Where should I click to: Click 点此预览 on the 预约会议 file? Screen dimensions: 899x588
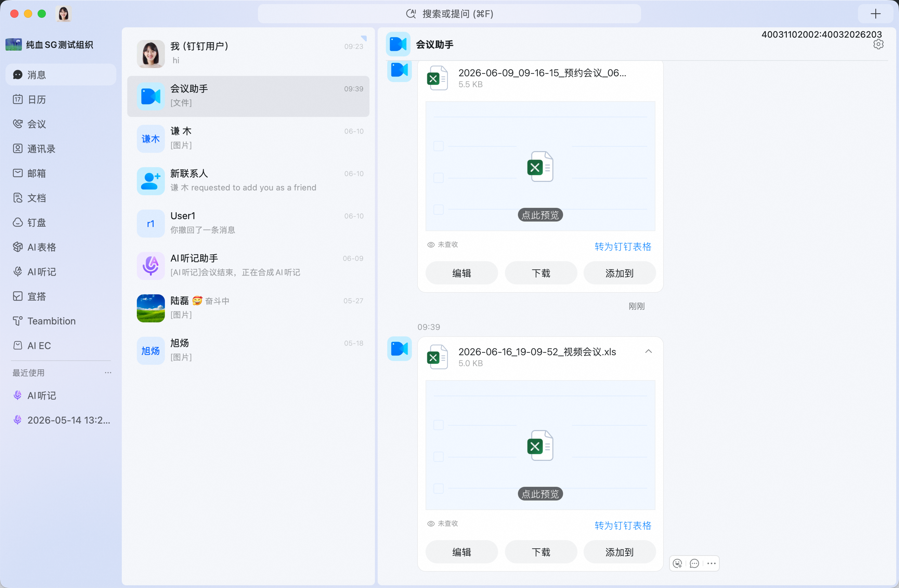coord(540,215)
